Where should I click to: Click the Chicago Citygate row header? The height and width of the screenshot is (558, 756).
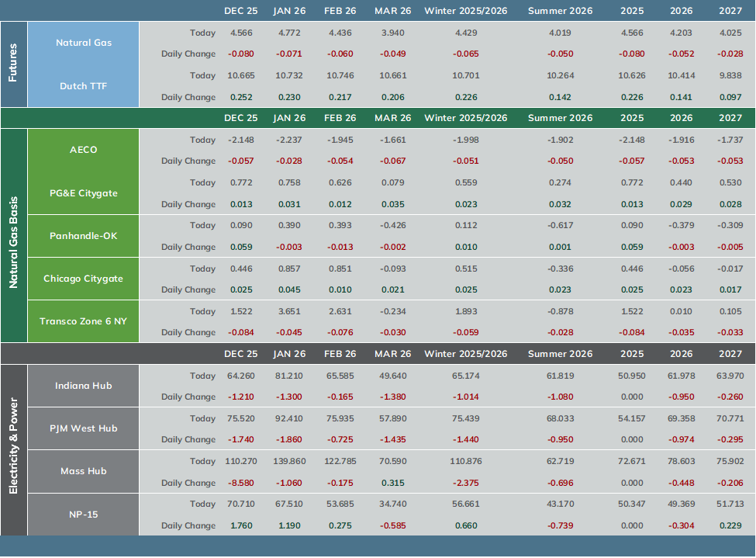pyautogui.click(x=84, y=279)
